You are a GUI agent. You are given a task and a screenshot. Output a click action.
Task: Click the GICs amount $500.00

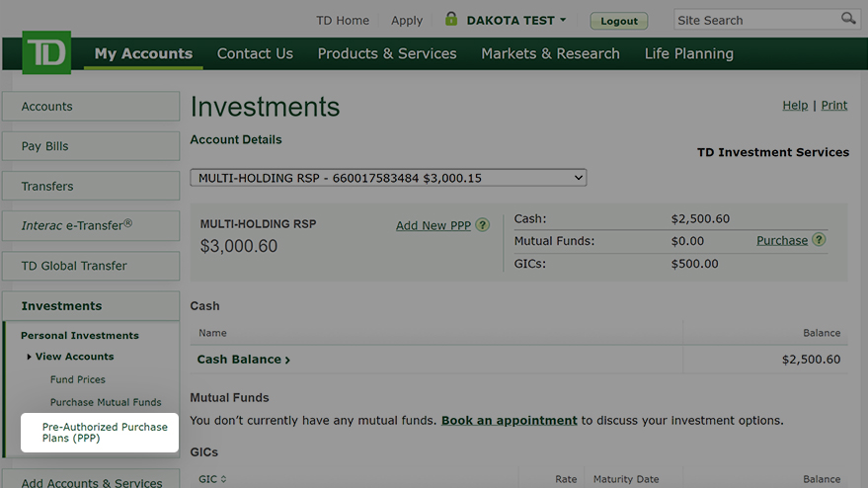click(695, 264)
